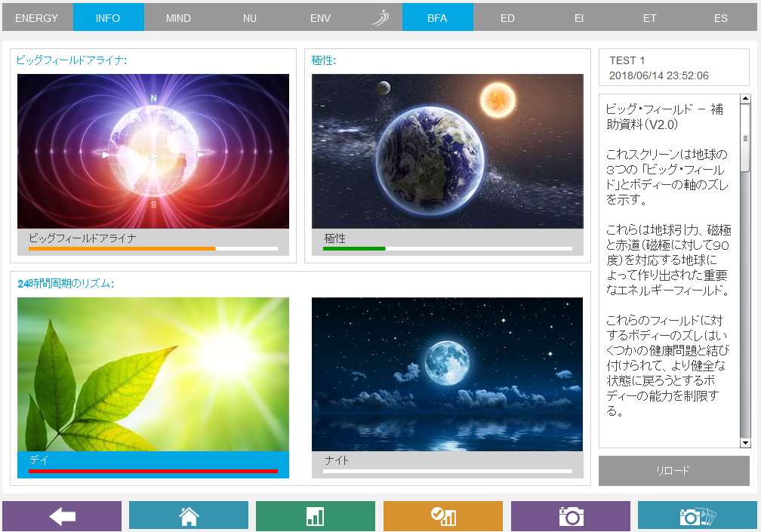Click the TEST 1 session label
The height and width of the screenshot is (532, 761).
(x=627, y=60)
